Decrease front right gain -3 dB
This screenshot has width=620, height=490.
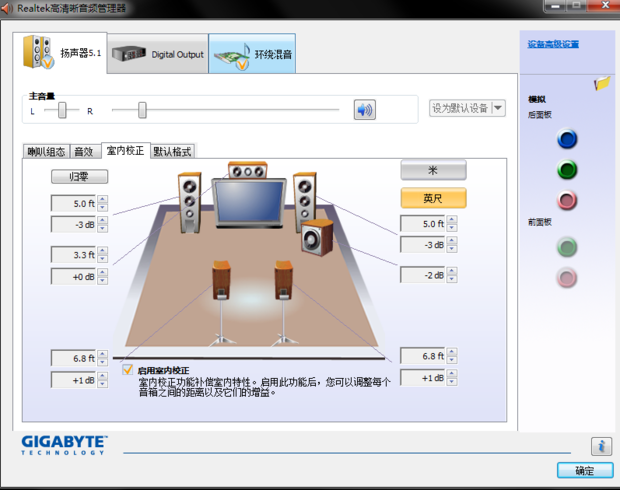pos(452,249)
